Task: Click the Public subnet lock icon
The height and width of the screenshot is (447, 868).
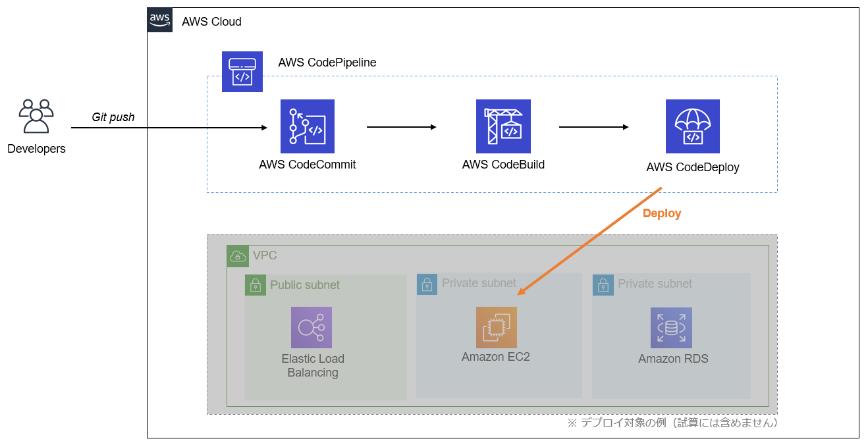Action: (256, 285)
